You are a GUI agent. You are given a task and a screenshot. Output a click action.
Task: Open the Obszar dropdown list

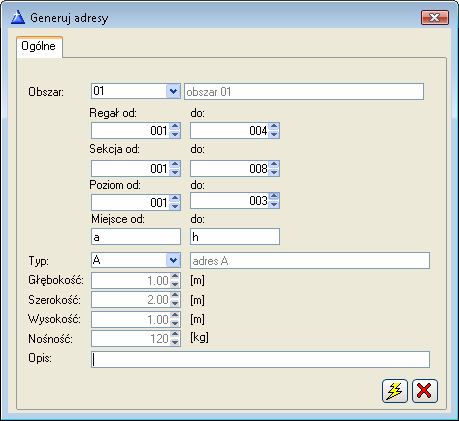[173, 91]
